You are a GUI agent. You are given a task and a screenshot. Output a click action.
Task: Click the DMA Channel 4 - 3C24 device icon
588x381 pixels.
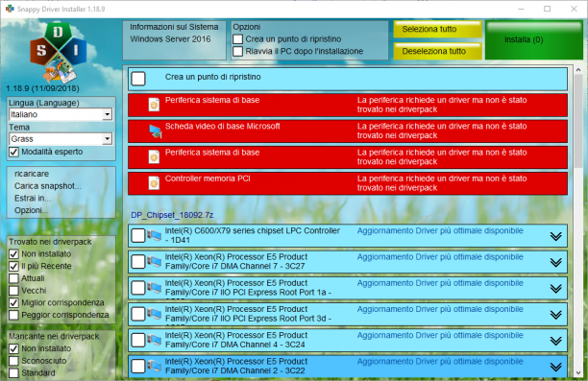click(x=154, y=340)
